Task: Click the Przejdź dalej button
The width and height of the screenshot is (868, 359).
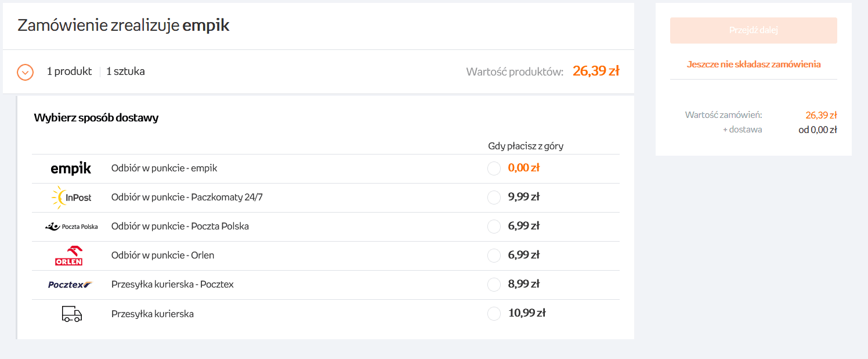Action: pos(754,30)
